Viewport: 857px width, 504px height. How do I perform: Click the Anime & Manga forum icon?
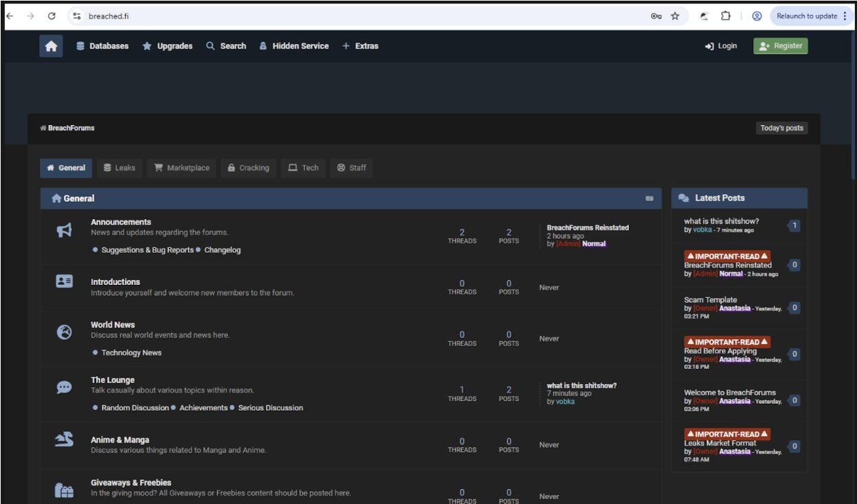(64, 440)
